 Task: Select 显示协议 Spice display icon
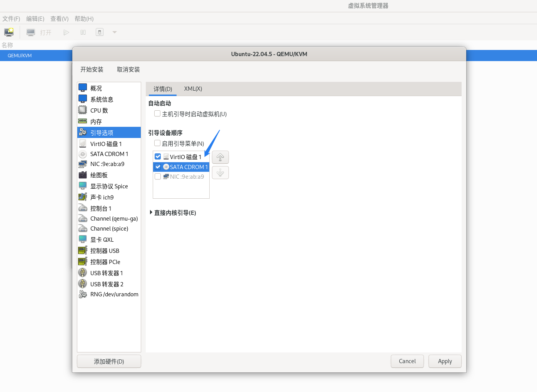click(83, 186)
